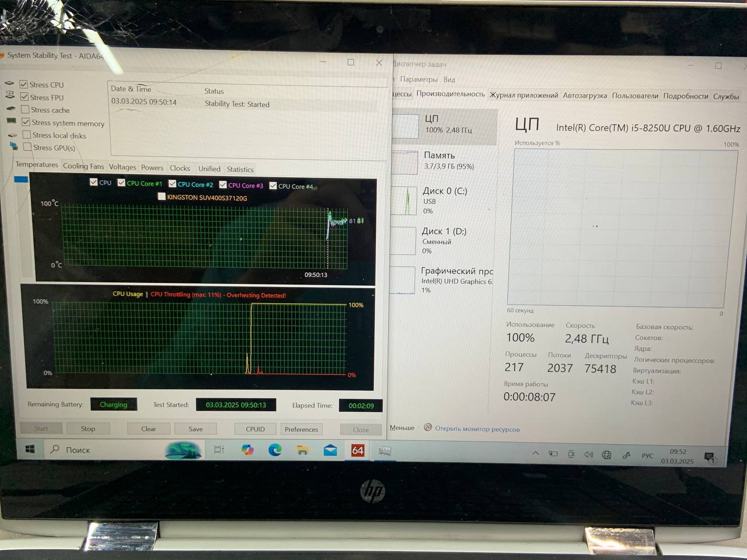Open the notification center icon
This screenshot has width=747, height=560.
(709, 457)
